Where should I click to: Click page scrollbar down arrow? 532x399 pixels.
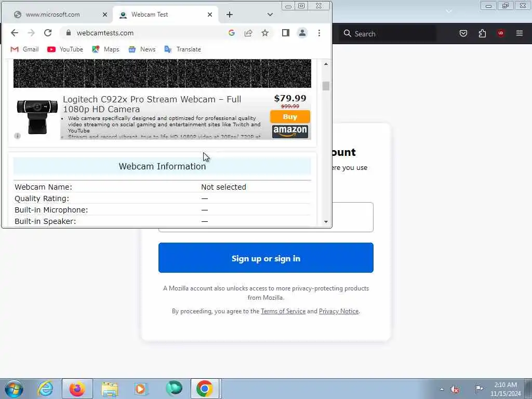coord(326,222)
